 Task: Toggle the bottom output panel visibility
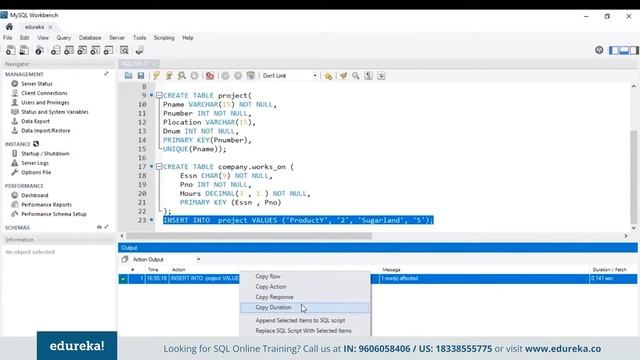pos(624,50)
